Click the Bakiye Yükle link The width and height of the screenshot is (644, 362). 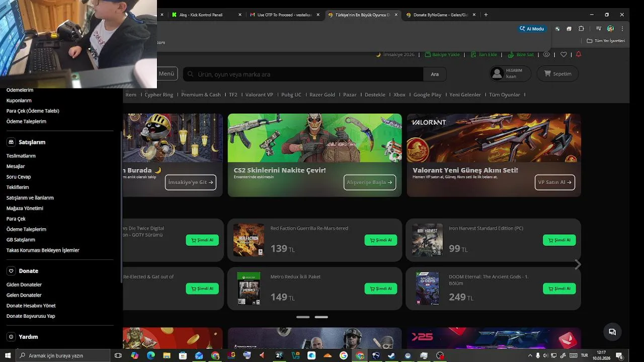point(442,54)
